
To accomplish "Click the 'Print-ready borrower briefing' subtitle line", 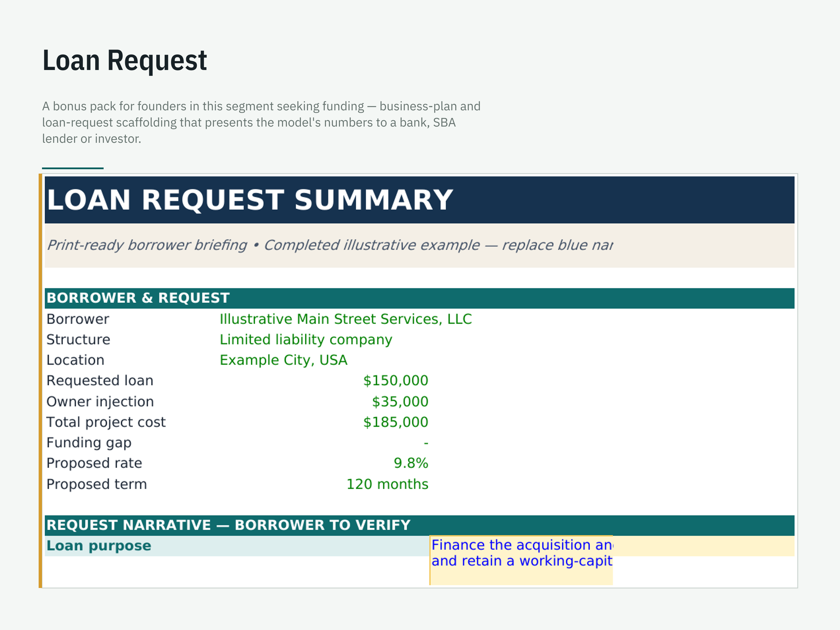I will click(330, 245).
